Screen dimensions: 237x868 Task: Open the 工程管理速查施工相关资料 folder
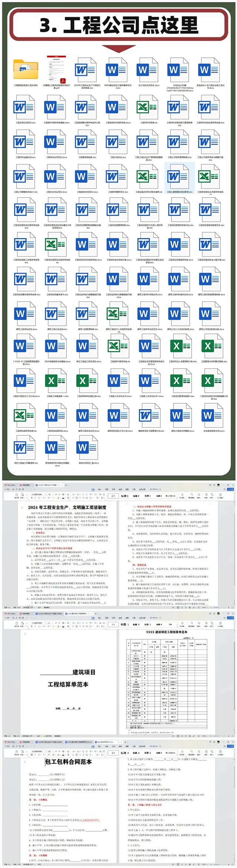(26, 70)
